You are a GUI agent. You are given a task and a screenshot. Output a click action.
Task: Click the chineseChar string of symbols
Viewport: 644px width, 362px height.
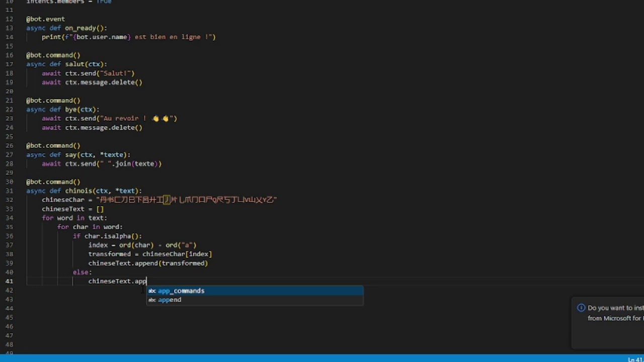pyautogui.click(x=187, y=200)
